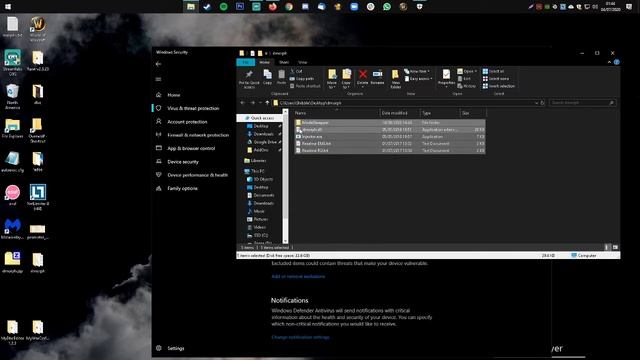The width and height of the screenshot is (640, 360).
Task: Choose Copy path in the ribbon
Action: [302, 78]
